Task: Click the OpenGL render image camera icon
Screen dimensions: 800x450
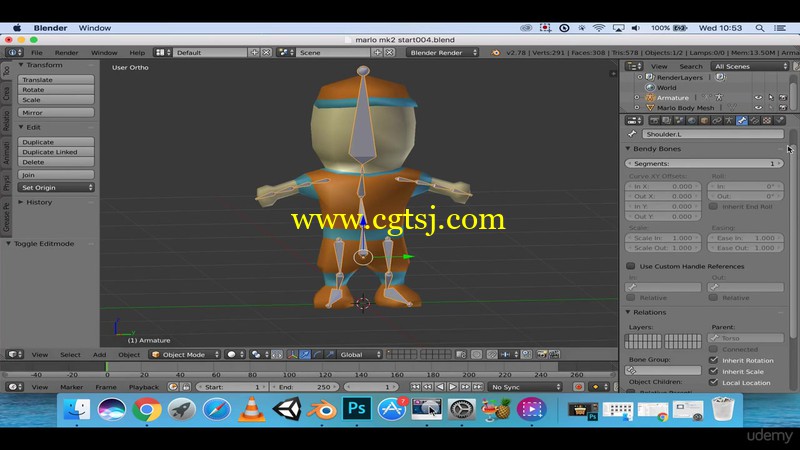Action: click(x=542, y=354)
